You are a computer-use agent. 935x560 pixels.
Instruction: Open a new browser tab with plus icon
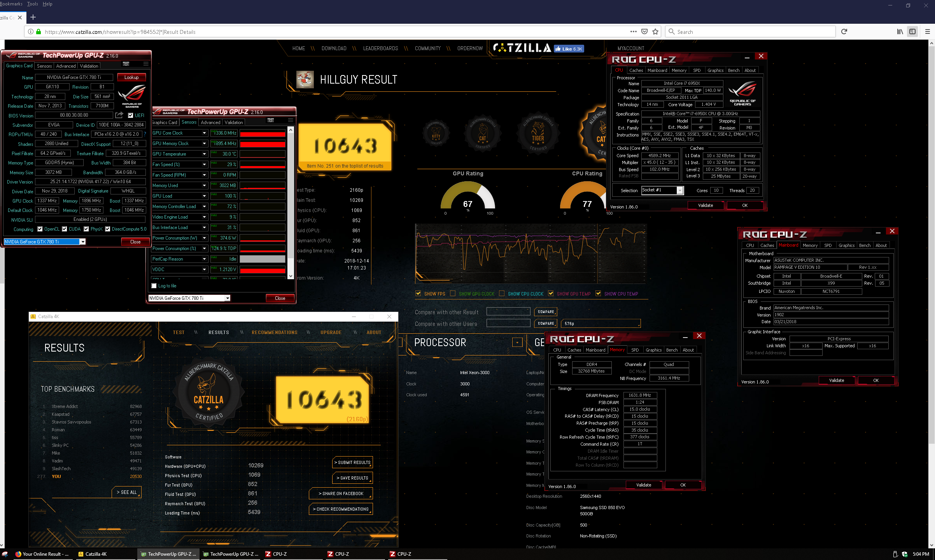(x=33, y=17)
